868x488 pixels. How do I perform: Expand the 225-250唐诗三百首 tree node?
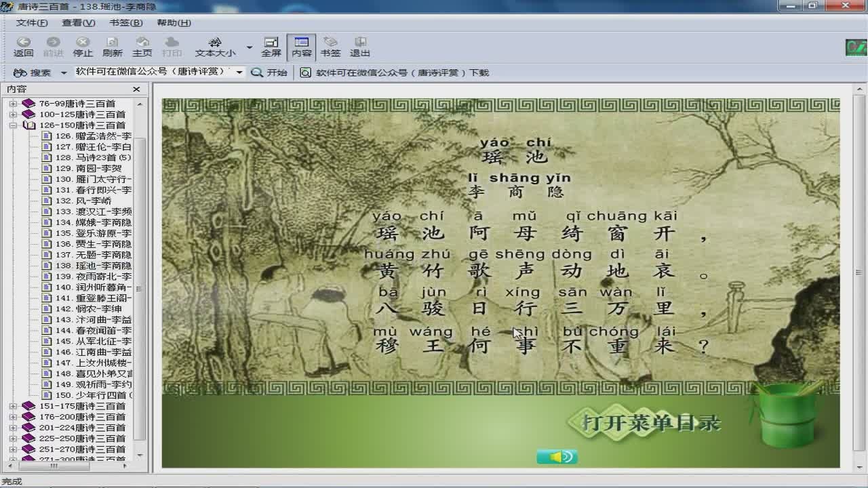pos(13,439)
